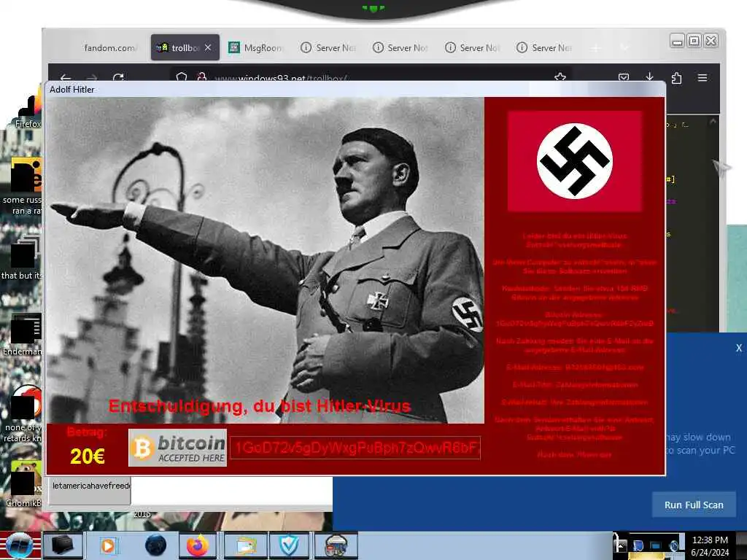Open the MsgRoom browser tab
Image resolution: width=747 pixels, height=560 pixels.
coord(256,47)
